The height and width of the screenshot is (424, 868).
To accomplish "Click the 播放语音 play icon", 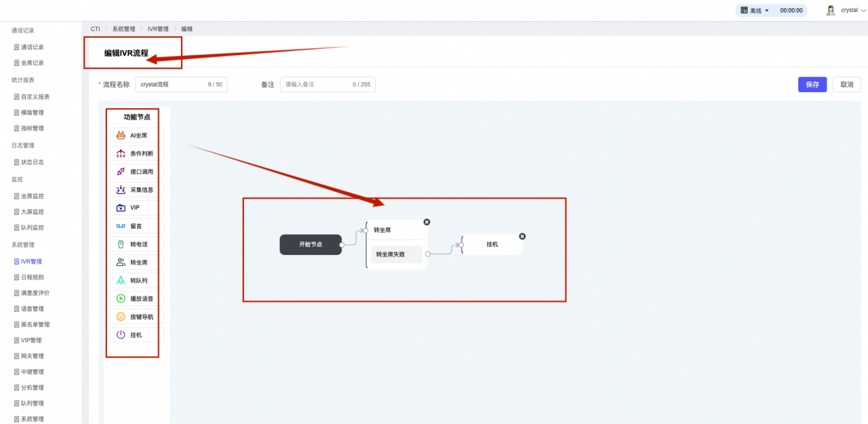I will click(121, 298).
